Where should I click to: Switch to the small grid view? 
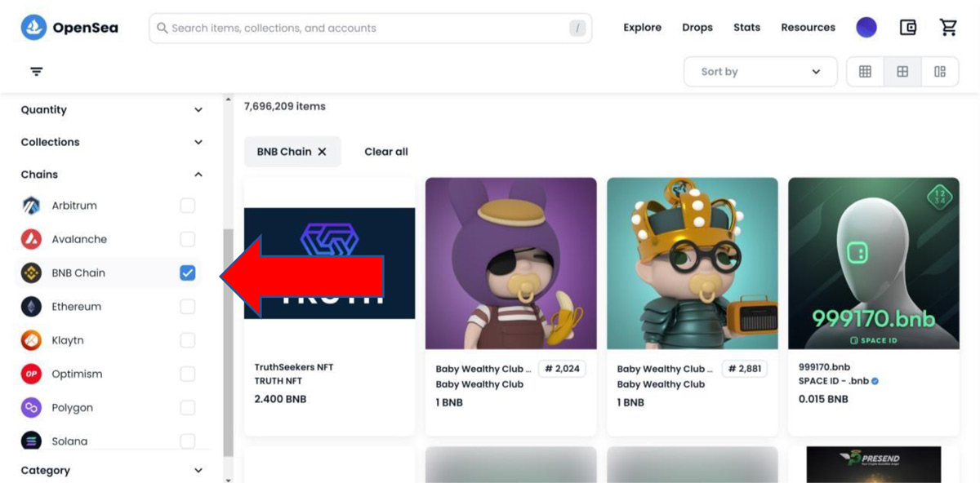click(865, 72)
